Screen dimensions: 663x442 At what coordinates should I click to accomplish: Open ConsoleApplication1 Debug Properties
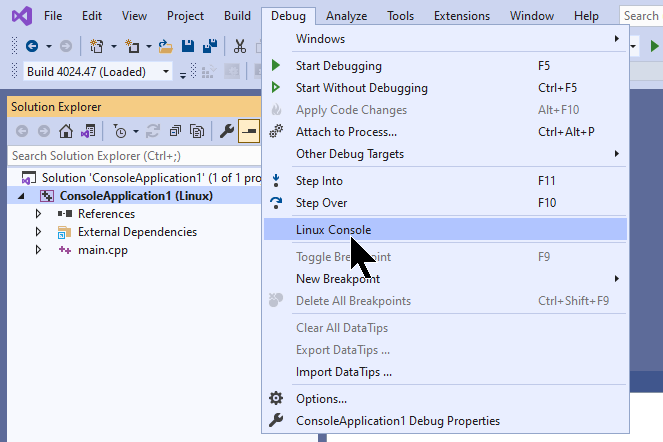pyautogui.click(x=445, y=421)
